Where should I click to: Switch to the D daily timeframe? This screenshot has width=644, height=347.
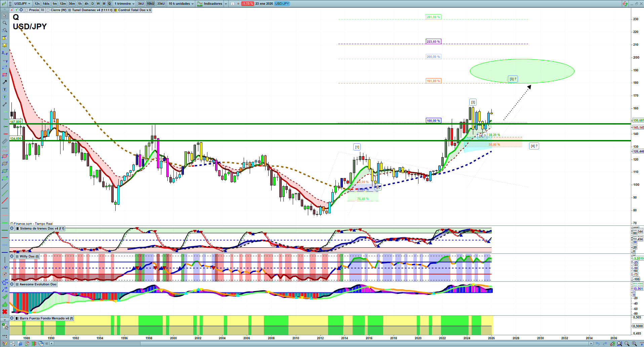point(93,4)
